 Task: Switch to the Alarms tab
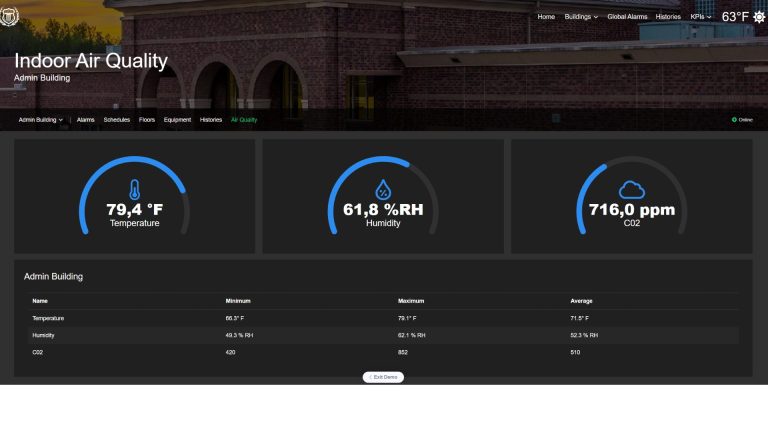pos(86,120)
